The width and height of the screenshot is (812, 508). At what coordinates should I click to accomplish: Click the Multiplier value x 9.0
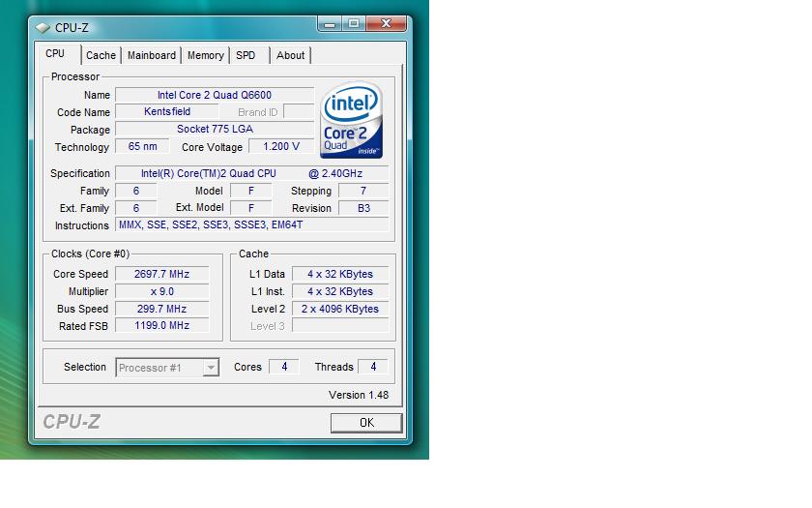pyautogui.click(x=161, y=291)
